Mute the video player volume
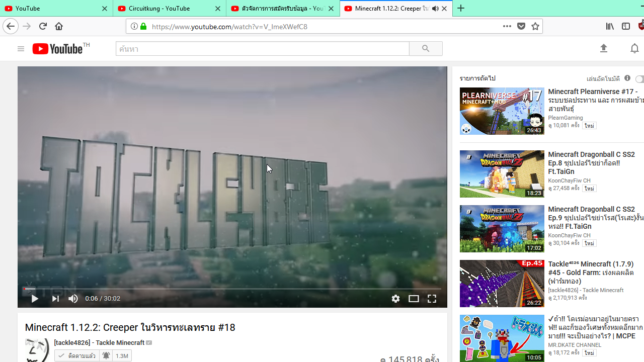Image resolution: width=644 pixels, height=362 pixels. pos(73,299)
